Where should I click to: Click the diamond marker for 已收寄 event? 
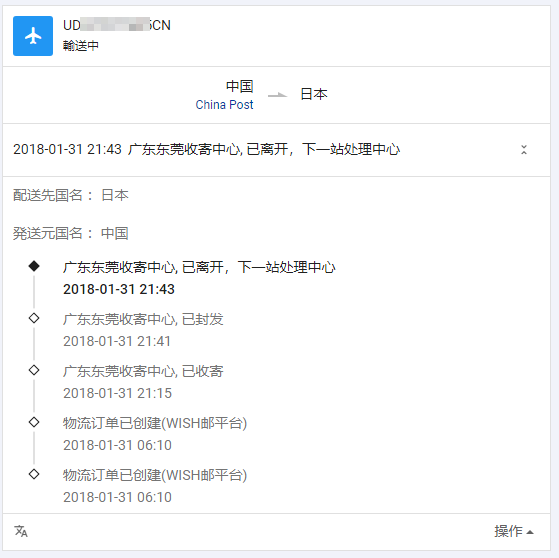click(34, 370)
